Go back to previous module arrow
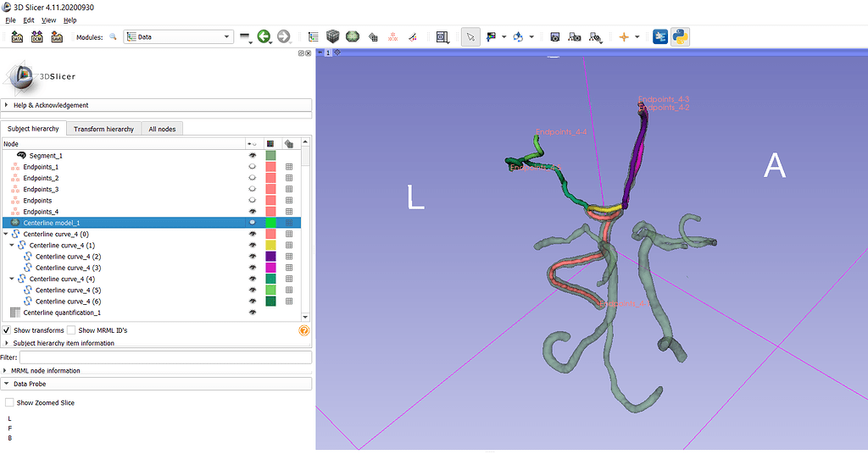 tap(264, 37)
